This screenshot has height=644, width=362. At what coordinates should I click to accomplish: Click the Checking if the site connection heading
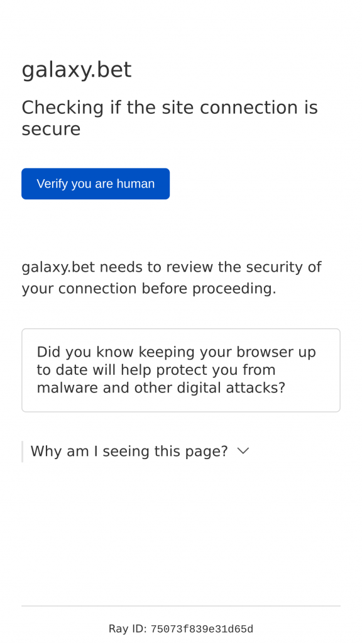pos(170,118)
